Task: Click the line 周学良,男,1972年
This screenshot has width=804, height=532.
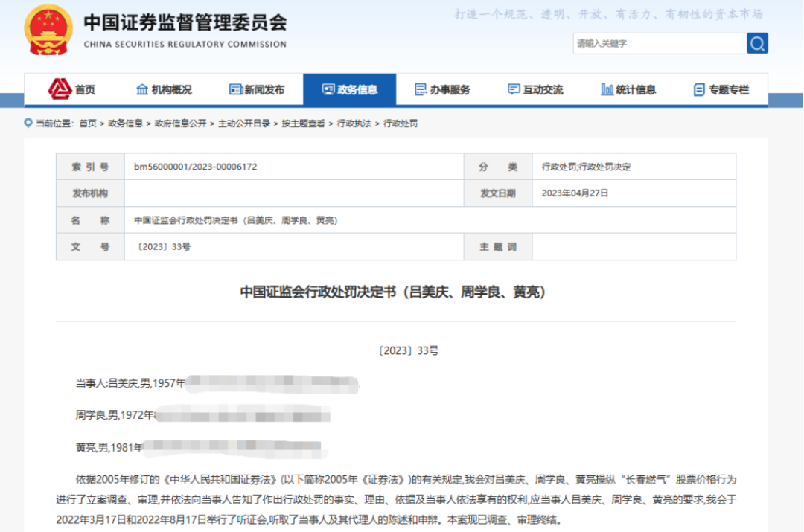Action: coord(115,415)
